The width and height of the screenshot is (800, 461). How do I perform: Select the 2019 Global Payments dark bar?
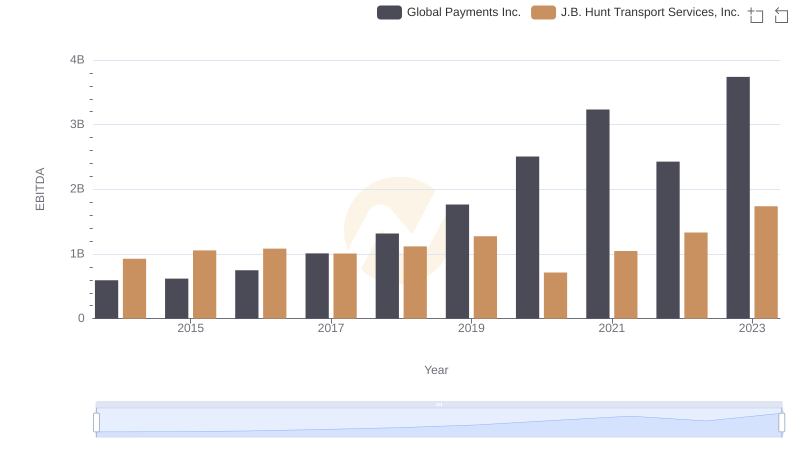tap(458, 262)
